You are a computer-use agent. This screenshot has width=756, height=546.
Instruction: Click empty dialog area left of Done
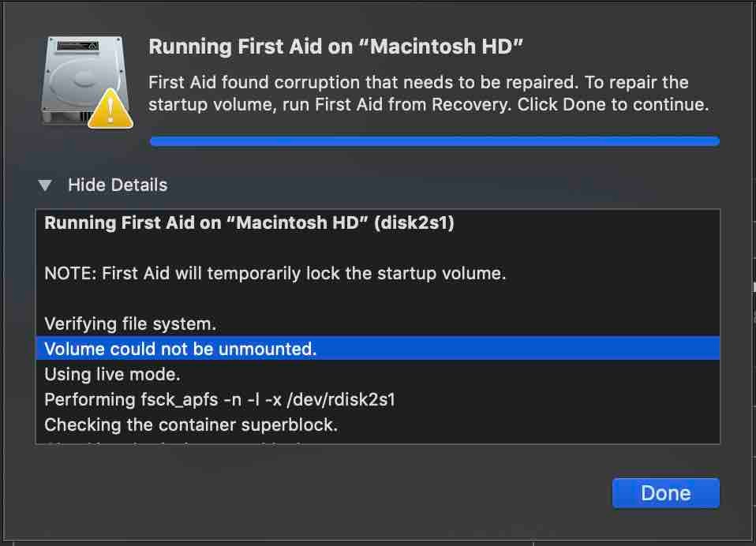[316, 493]
